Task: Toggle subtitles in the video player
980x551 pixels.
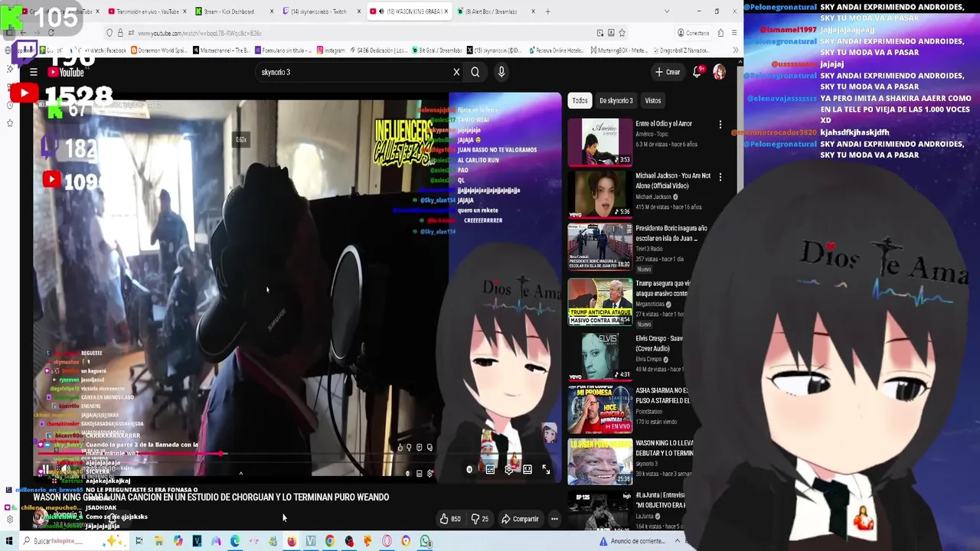Action: pyautogui.click(x=490, y=470)
